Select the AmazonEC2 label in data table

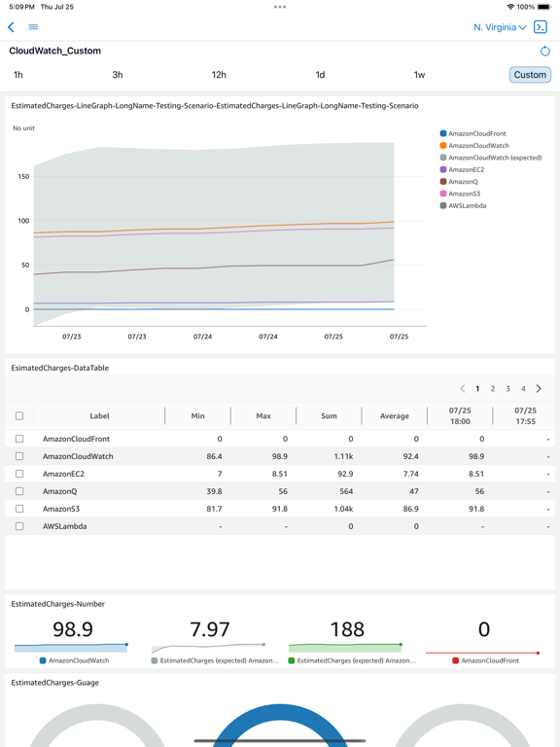point(63,474)
